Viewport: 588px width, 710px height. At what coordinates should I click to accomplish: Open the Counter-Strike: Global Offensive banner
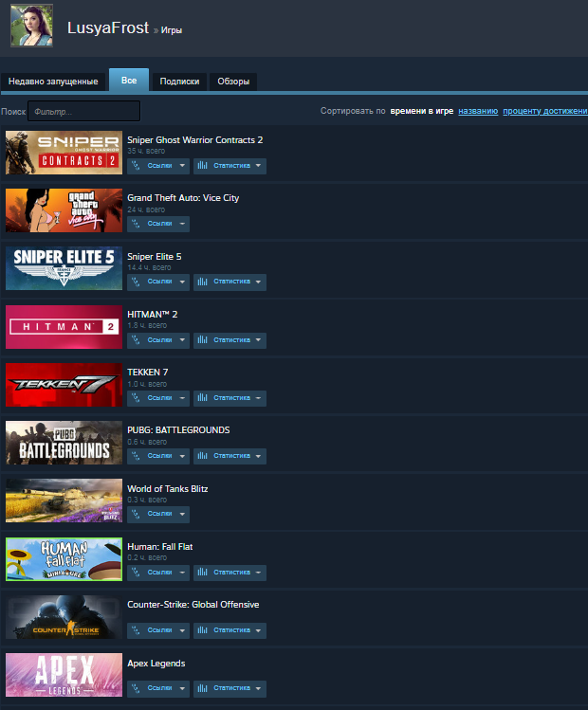[x=64, y=617]
